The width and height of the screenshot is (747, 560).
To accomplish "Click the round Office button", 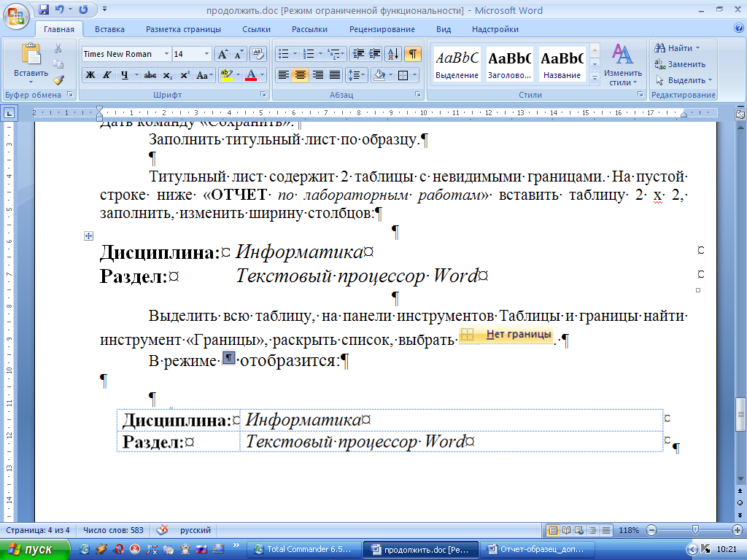I will [x=16, y=17].
